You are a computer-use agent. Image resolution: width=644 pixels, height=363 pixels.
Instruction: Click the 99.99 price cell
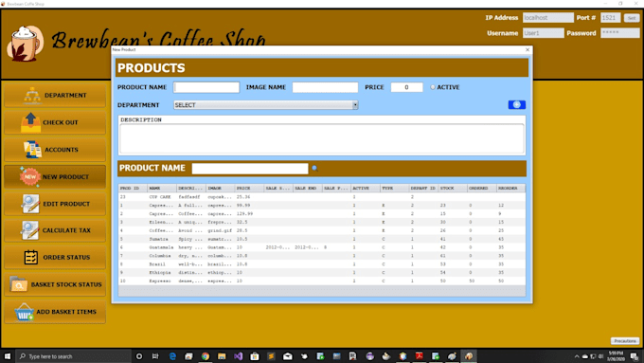[x=249, y=205]
